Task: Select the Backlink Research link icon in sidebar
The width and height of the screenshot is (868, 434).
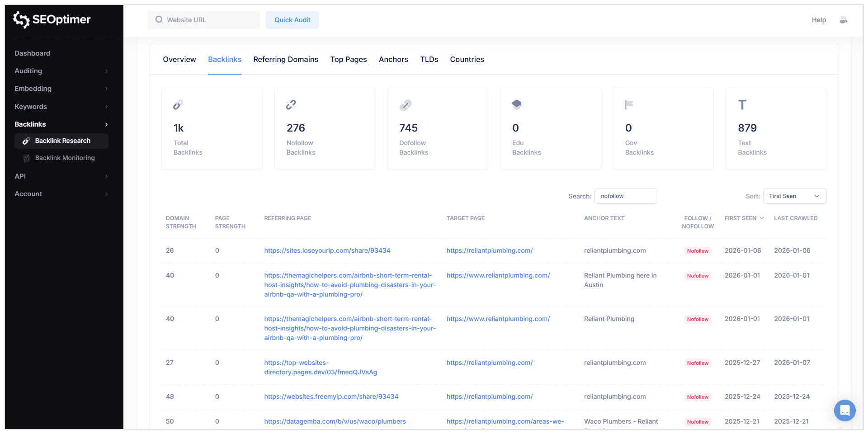Action: [27, 141]
